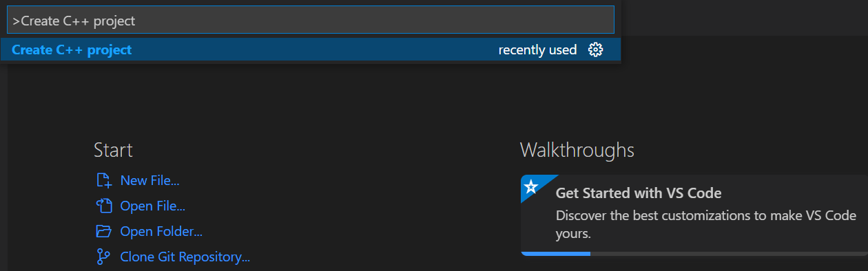Screen dimensions: 868x271
Task: Click the gear icon to configure keybinding
Action: click(x=596, y=50)
